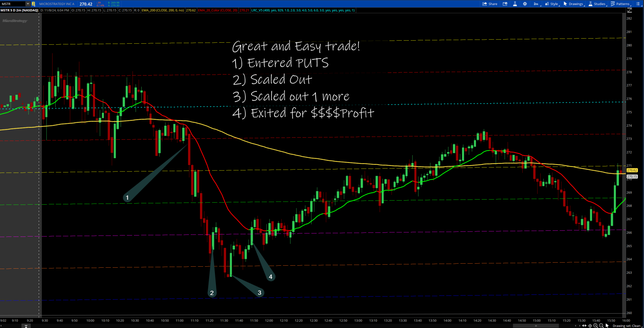The height and width of the screenshot is (328, 644).
Task: Click the flask Edit Studies icon
Action: coord(515,4)
